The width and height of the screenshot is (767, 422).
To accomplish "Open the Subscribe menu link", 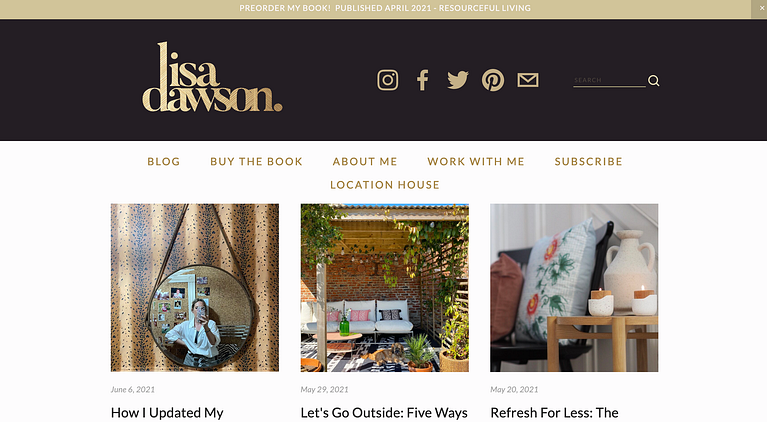I will (588, 162).
